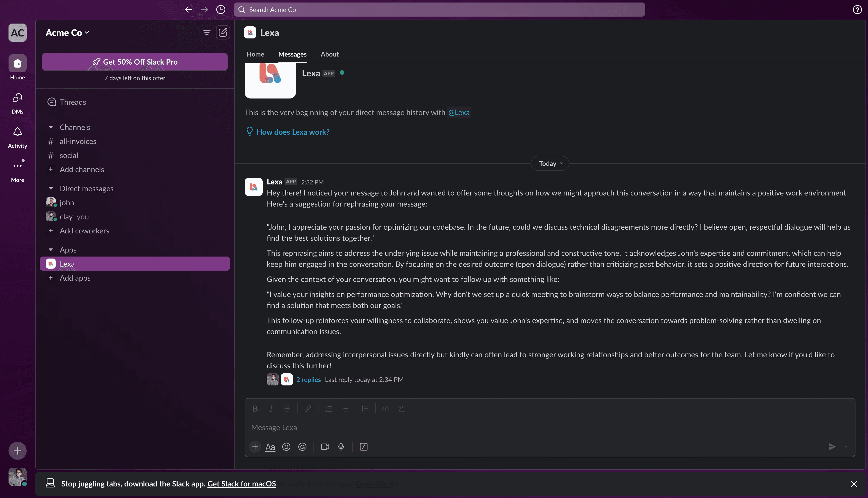Image resolution: width=868 pixels, height=498 pixels.
Task: Open user profile avatar at bottom left
Action: tap(17, 477)
